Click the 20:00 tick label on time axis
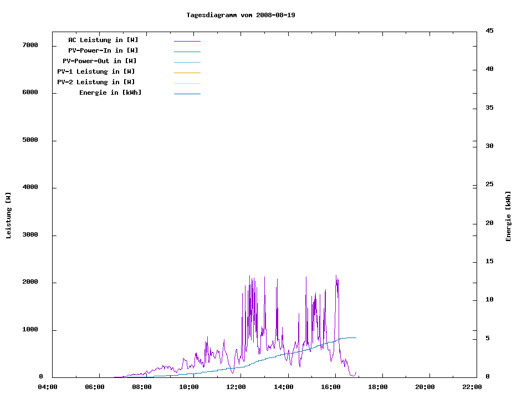This screenshot has height=399, width=532. click(x=424, y=387)
